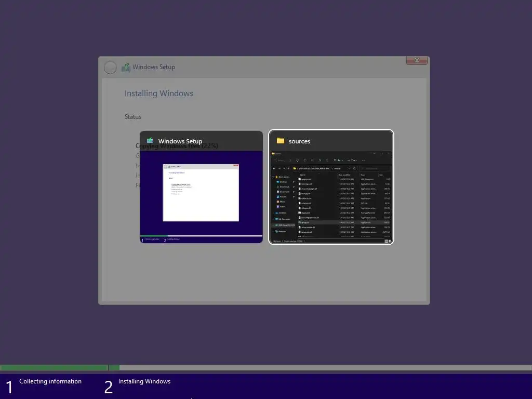Click the 'sources' title in switcher
The height and width of the screenshot is (399, 532).
pos(299,141)
